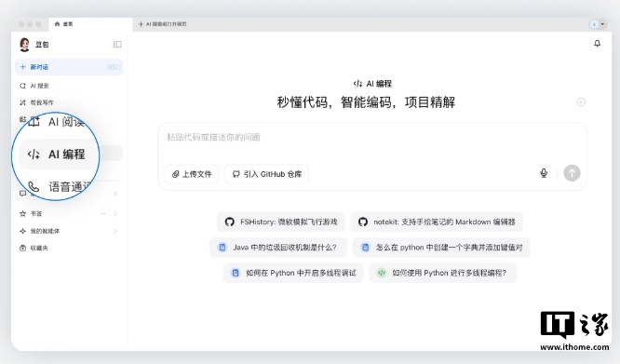Click the send arrow button
This screenshot has height=364, width=620.
tap(572, 173)
